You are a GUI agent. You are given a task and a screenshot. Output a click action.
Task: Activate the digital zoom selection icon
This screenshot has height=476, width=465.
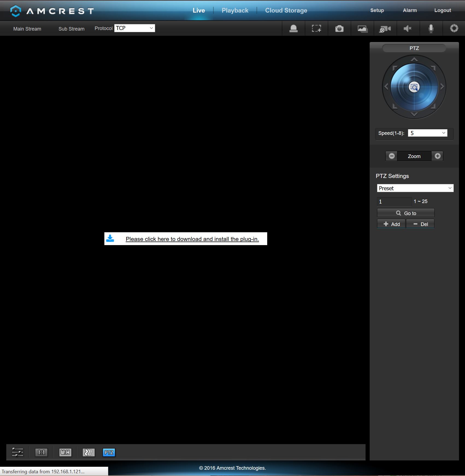point(316,28)
